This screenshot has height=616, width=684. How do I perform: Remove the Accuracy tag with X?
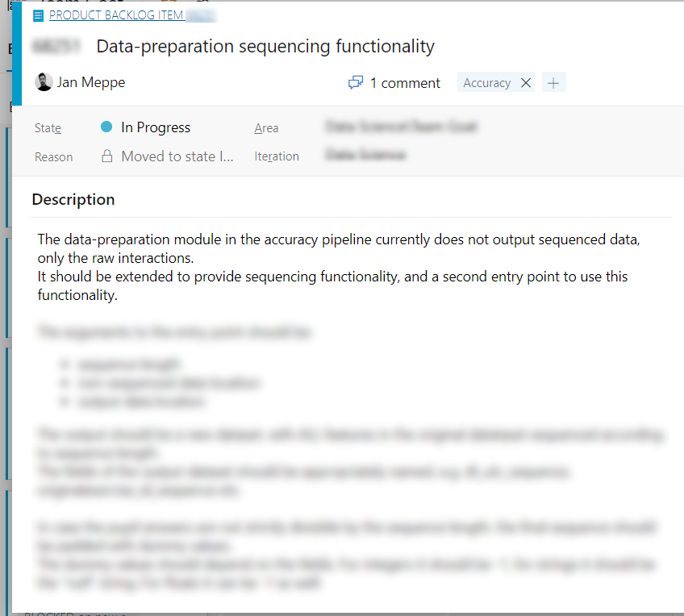click(x=526, y=83)
